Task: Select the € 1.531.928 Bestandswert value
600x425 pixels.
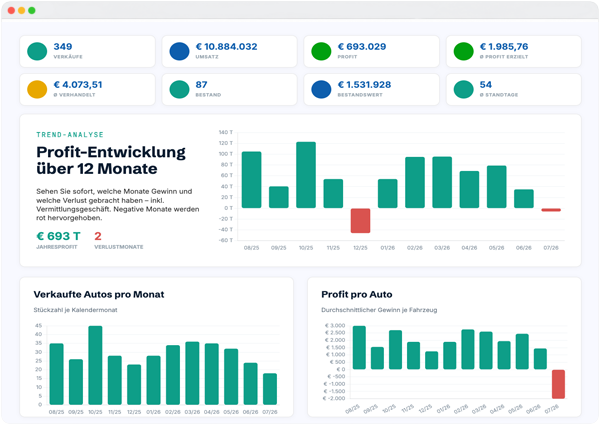Action: [364, 85]
